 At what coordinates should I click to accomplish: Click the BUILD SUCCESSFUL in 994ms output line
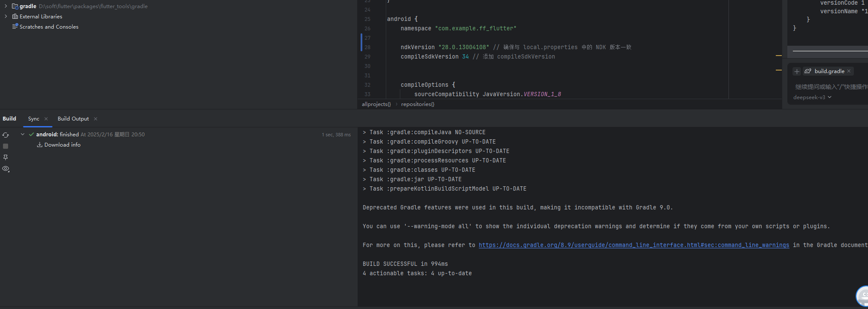pyautogui.click(x=405, y=264)
